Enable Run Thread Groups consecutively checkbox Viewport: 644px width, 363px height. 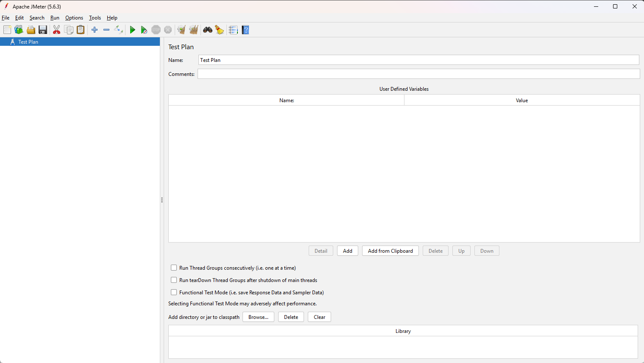(174, 268)
